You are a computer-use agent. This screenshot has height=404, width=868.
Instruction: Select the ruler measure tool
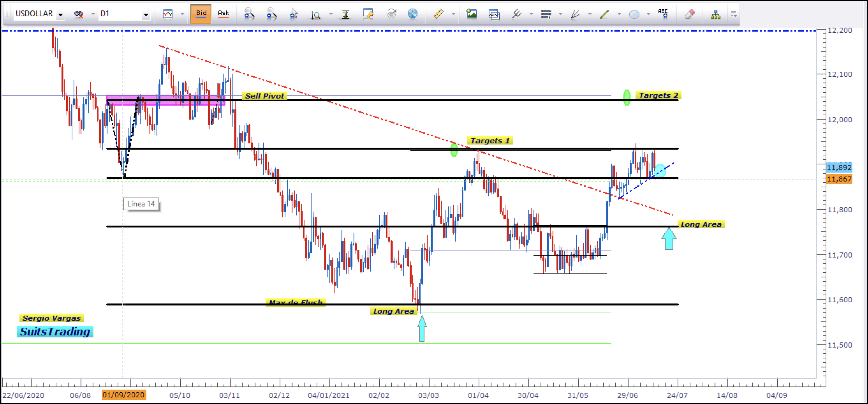coord(438,14)
